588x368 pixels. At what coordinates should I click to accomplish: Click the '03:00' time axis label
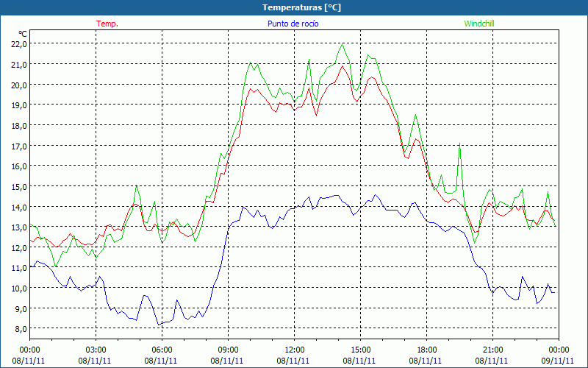pyautogui.click(x=96, y=350)
